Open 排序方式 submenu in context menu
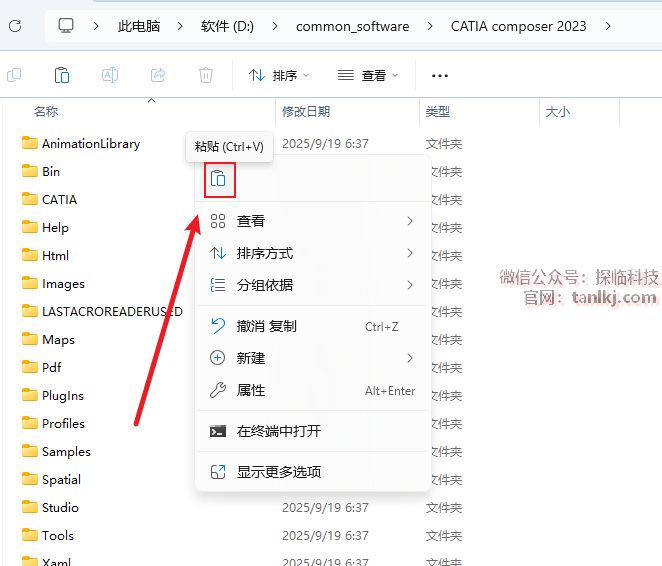The height and width of the screenshot is (566, 662). (x=313, y=253)
